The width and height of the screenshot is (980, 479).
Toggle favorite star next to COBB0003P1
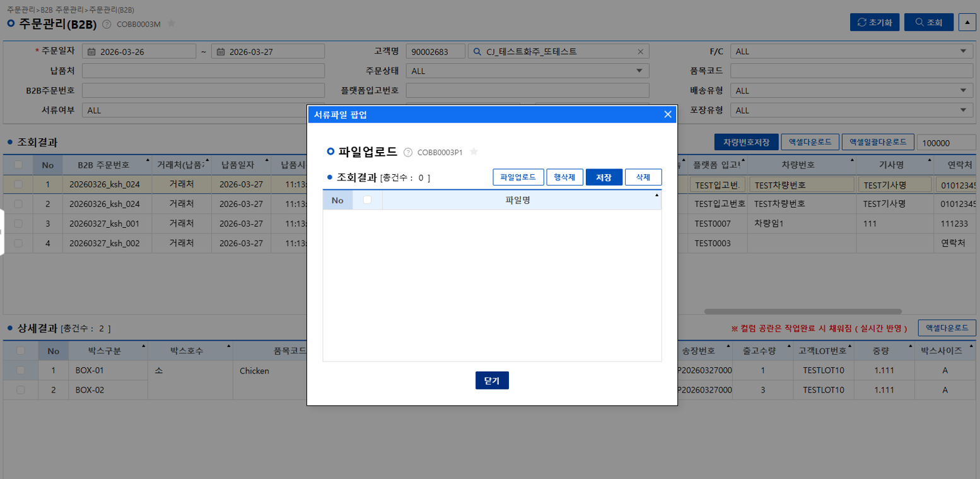pos(474,151)
